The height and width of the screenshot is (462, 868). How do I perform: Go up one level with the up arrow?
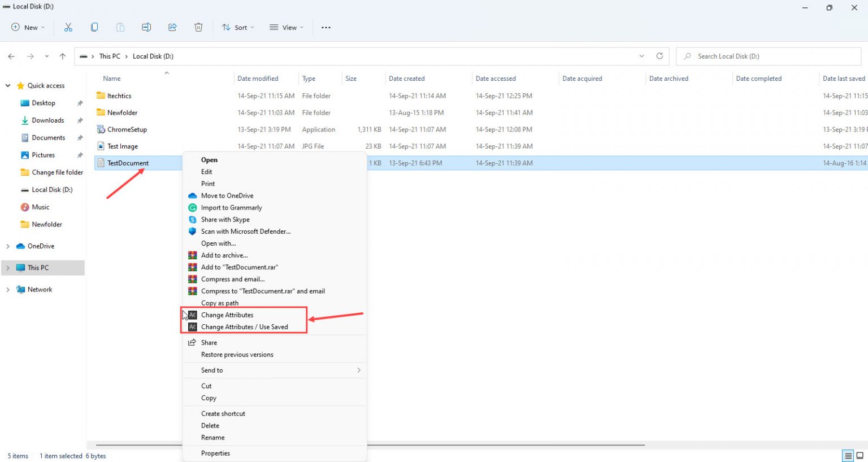[62, 56]
